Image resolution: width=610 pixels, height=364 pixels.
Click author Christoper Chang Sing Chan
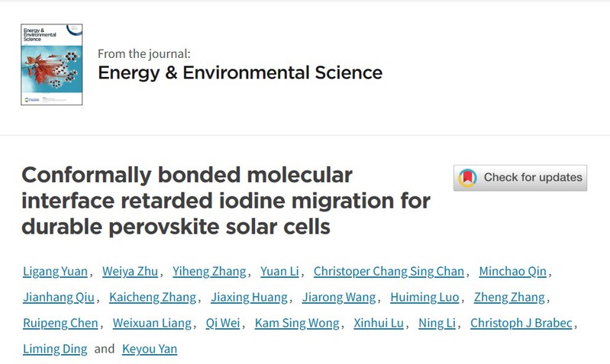click(389, 272)
